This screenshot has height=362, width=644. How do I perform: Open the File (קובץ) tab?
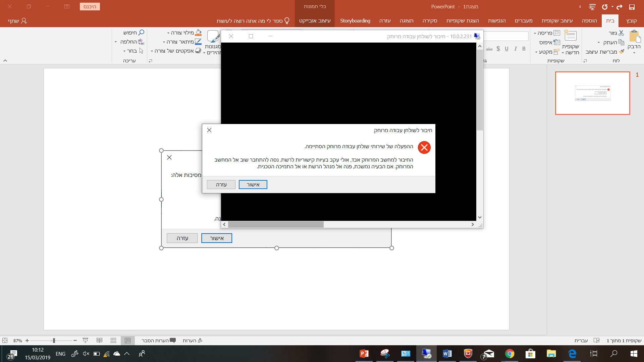632,21
